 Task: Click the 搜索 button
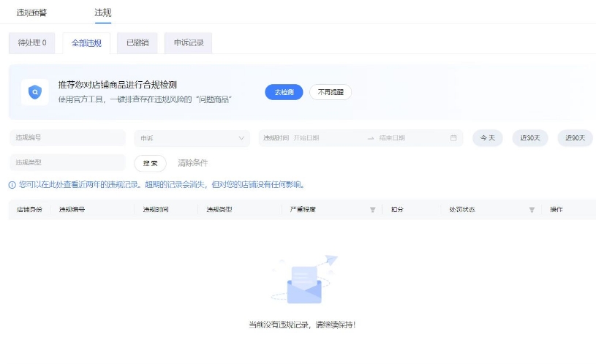pyautogui.click(x=150, y=163)
